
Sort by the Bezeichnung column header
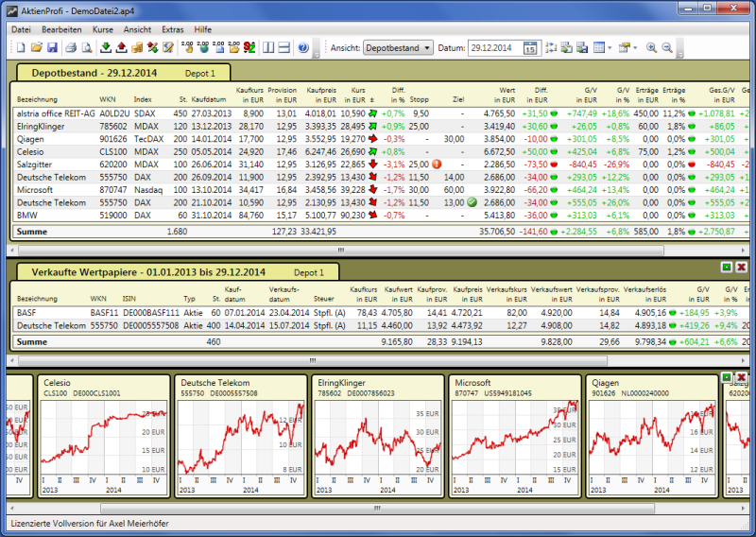(x=38, y=99)
